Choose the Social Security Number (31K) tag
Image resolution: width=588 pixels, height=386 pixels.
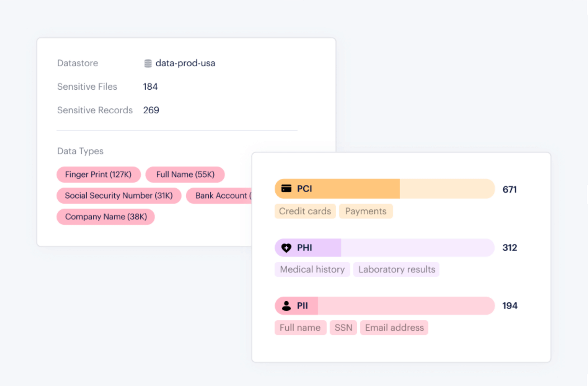[x=119, y=196]
